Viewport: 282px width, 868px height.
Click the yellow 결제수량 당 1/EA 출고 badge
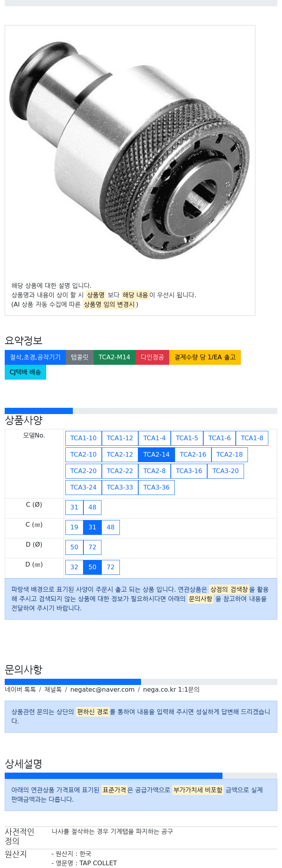tap(205, 357)
